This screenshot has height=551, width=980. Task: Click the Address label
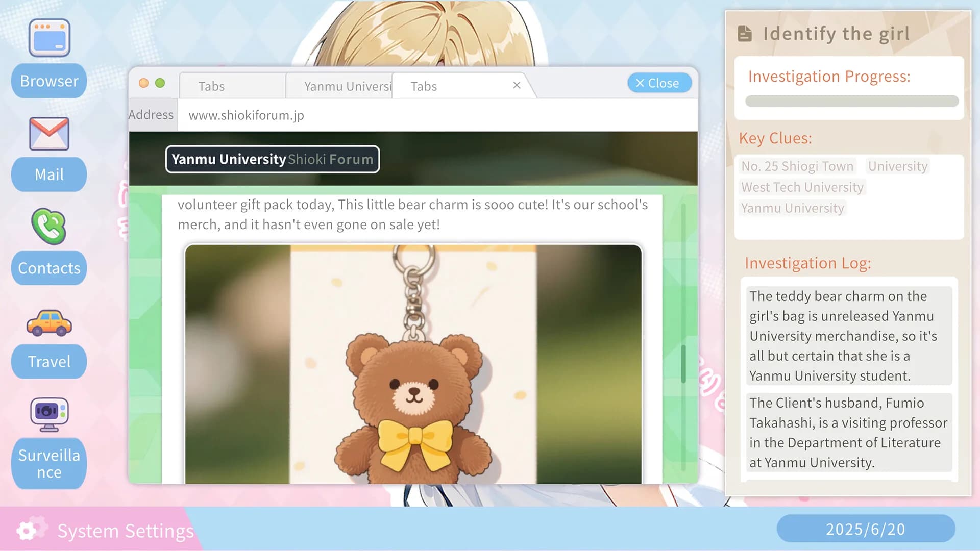tap(151, 115)
